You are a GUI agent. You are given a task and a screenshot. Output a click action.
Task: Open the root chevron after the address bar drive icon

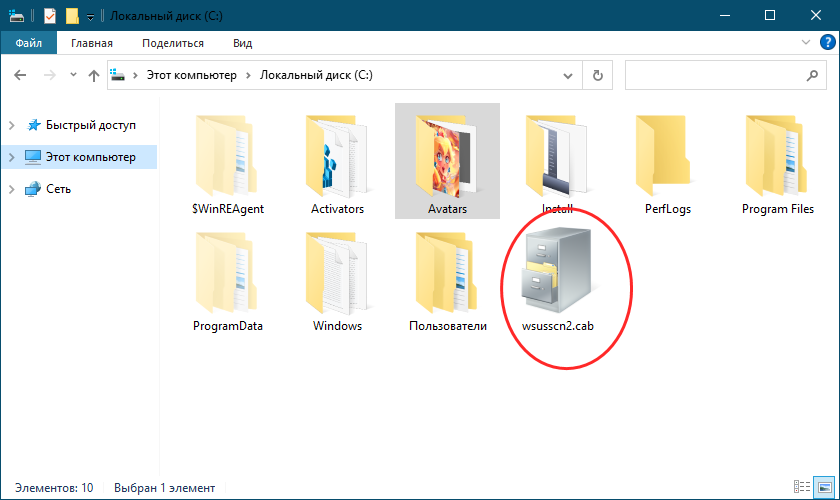(x=135, y=76)
